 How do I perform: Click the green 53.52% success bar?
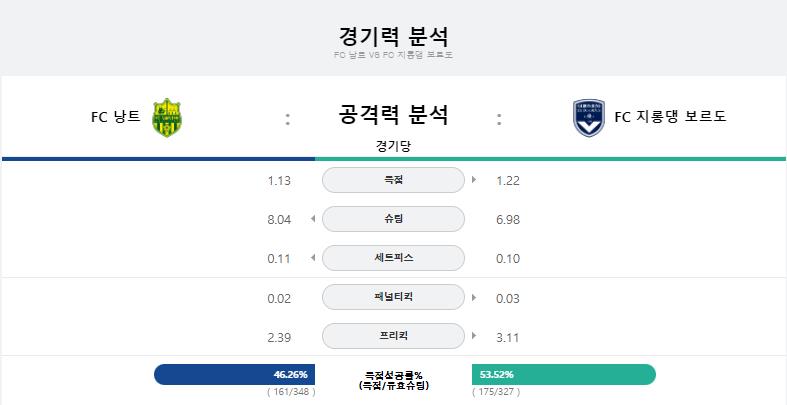pyautogui.click(x=564, y=374)
